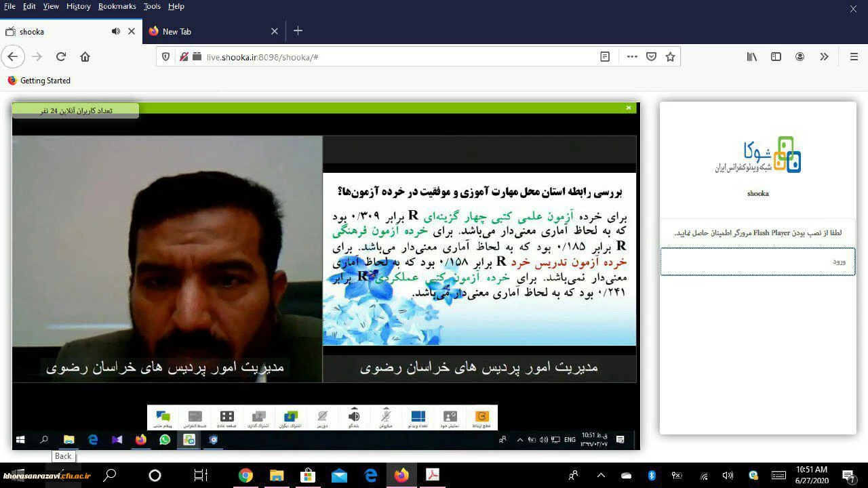Click the screen sharing icon
This screenshot has width=868, height=488.
click(258, 418)
